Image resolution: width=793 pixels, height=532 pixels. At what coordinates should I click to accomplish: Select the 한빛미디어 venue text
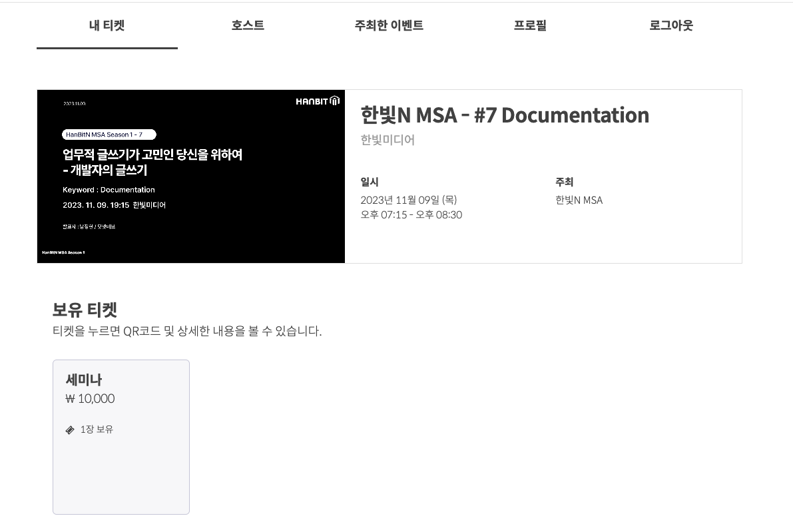(388, 140)
